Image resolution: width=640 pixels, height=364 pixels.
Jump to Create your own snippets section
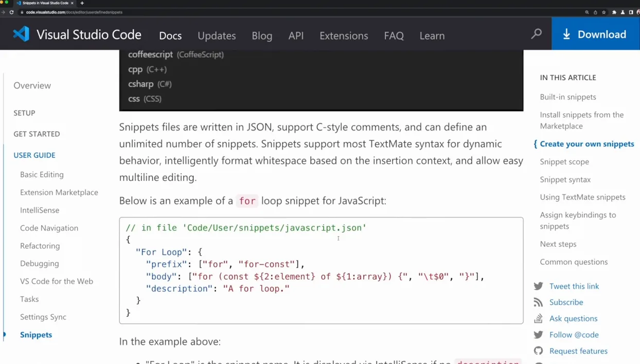pyautogui.click(x=586, y=144)
